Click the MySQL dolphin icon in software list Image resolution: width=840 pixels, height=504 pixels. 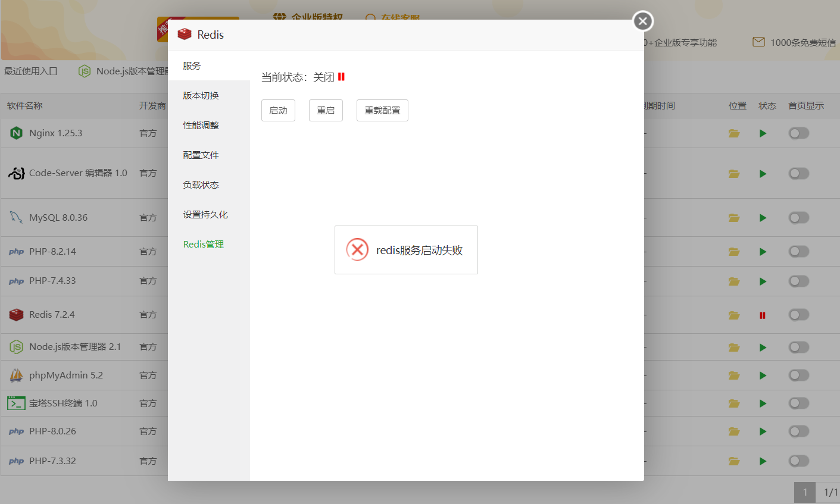(16, 217)
